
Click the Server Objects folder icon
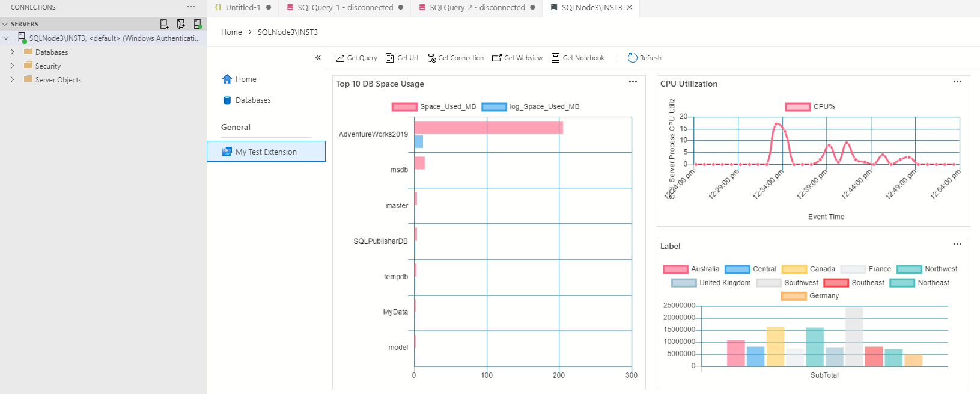[x=28, y=79]
